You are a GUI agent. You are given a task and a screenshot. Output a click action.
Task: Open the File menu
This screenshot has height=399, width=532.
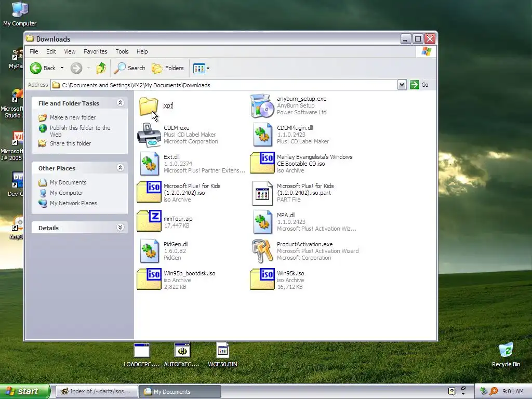[34, 51]
